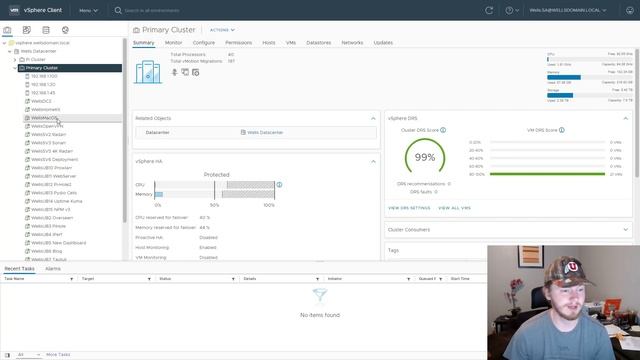Click the panel toggle icon in the bottom-left status bar
Image resolution: width=640 pixels, height=360 pixels.
tap(7, 355)
